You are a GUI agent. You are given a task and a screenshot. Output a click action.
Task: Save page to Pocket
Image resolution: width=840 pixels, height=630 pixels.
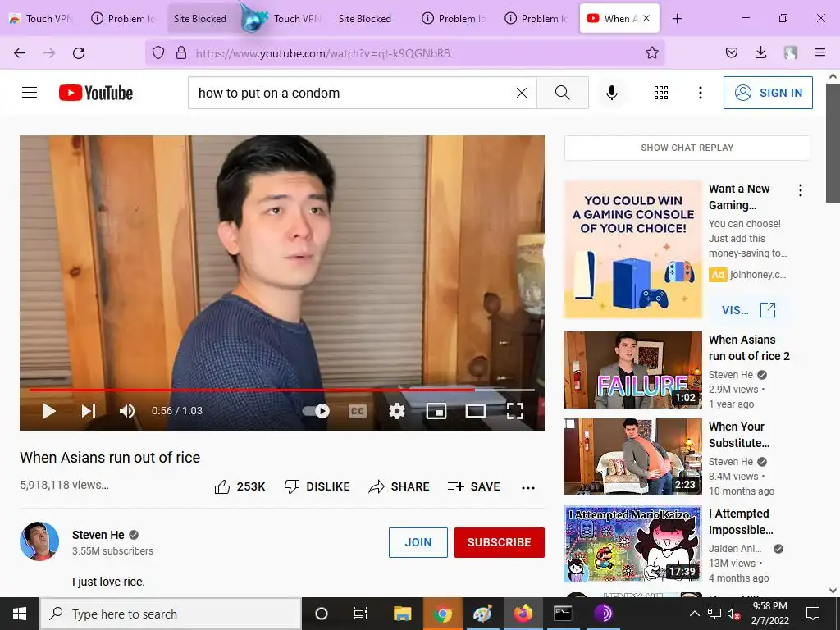(732, 52)
